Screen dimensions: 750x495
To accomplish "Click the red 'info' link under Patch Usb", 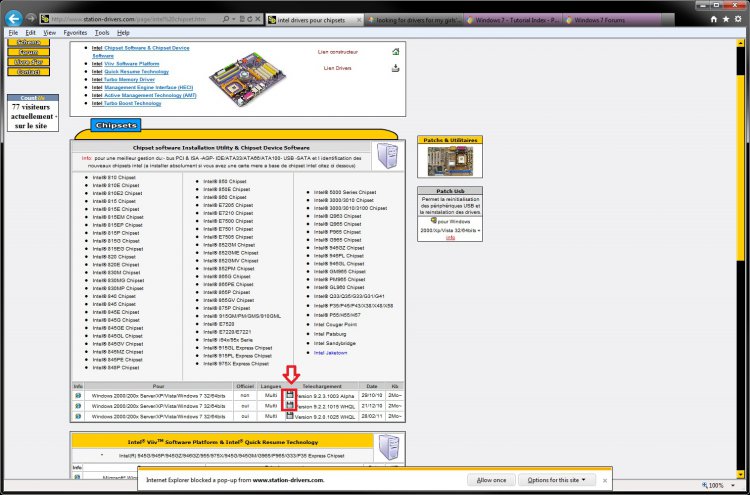I will 450,237.
